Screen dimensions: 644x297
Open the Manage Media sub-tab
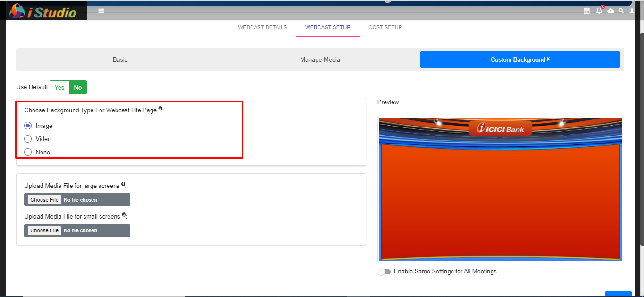(320, 59)
